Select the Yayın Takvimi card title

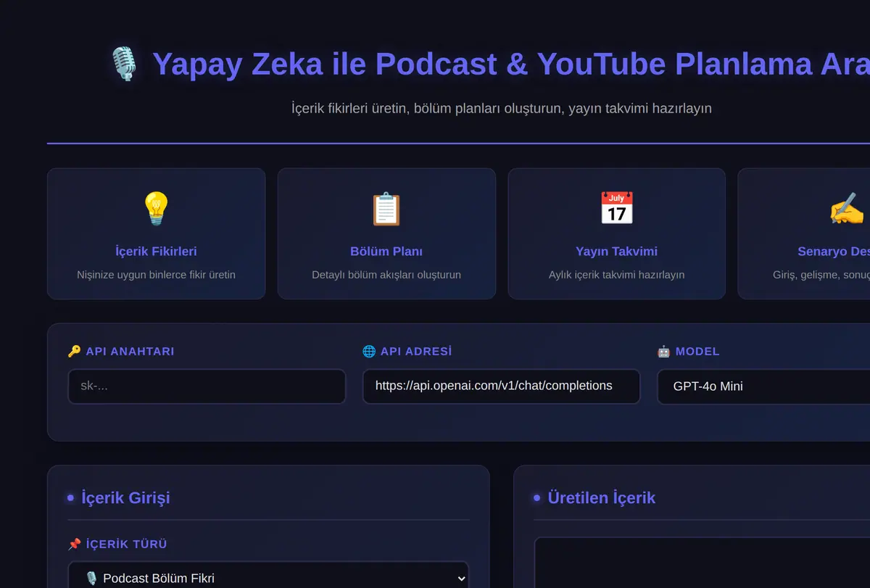[616, 252]
